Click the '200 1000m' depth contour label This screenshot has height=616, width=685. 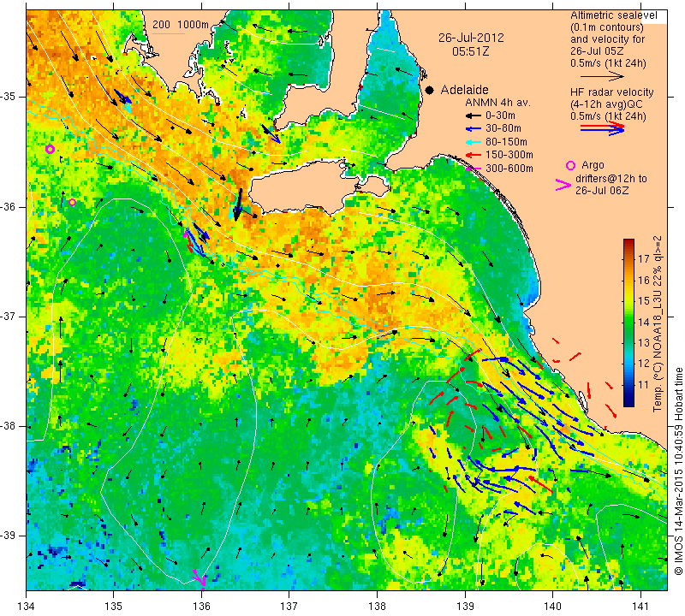click(x=181, y=25)
